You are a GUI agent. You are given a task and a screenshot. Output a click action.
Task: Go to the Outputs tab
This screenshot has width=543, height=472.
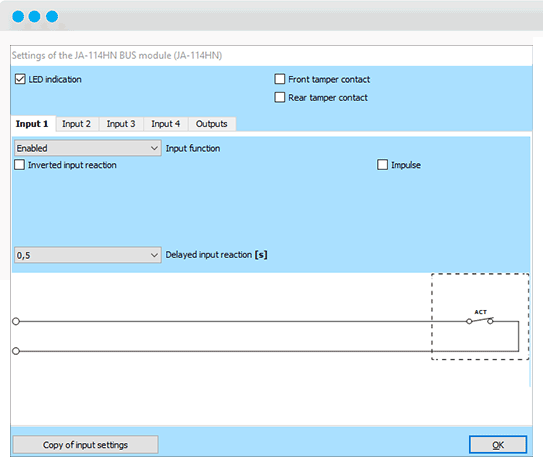212,124
